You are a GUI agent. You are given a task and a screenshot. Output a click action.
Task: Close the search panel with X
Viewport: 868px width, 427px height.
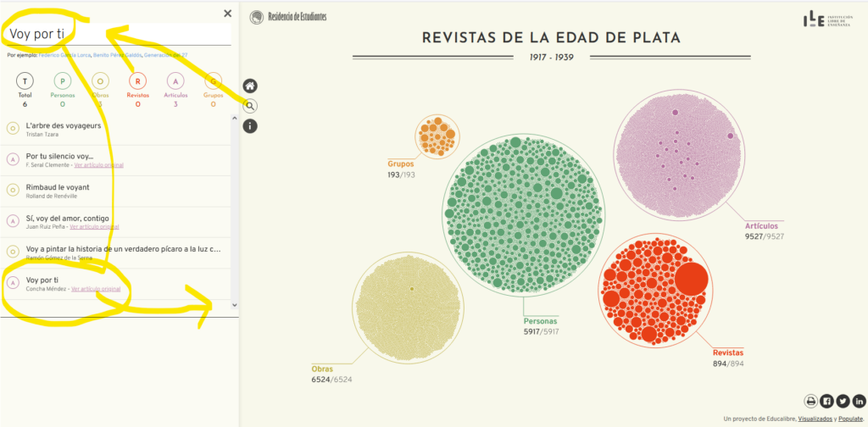coord(227,13)
